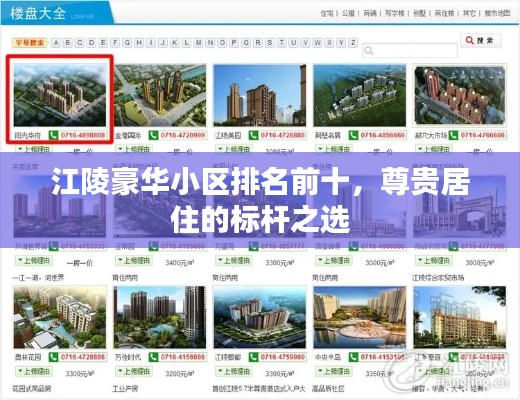Expand 上榜理由 under 0716-4759999 listing
Image resolution: width=520 pixels, height=400 pixels.
point(234,371)
